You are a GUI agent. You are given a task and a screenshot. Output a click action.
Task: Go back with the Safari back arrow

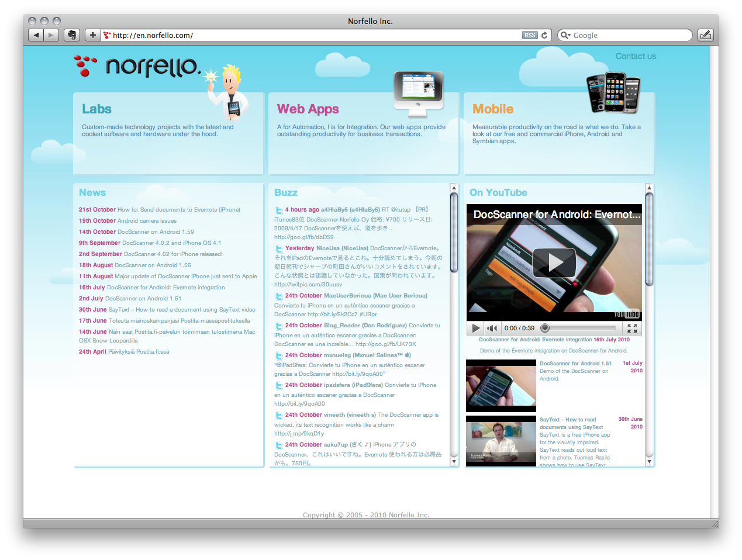coord(36,35)
